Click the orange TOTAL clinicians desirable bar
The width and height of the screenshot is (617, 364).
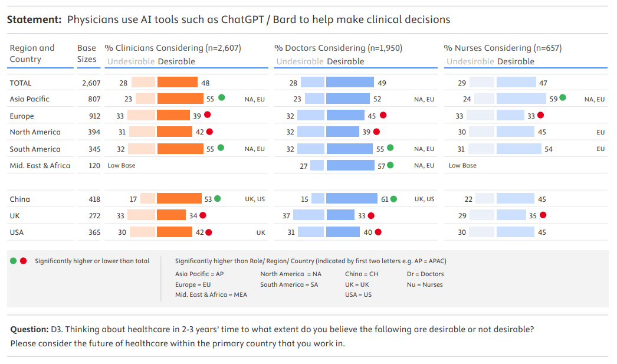[x=178, y=83]
